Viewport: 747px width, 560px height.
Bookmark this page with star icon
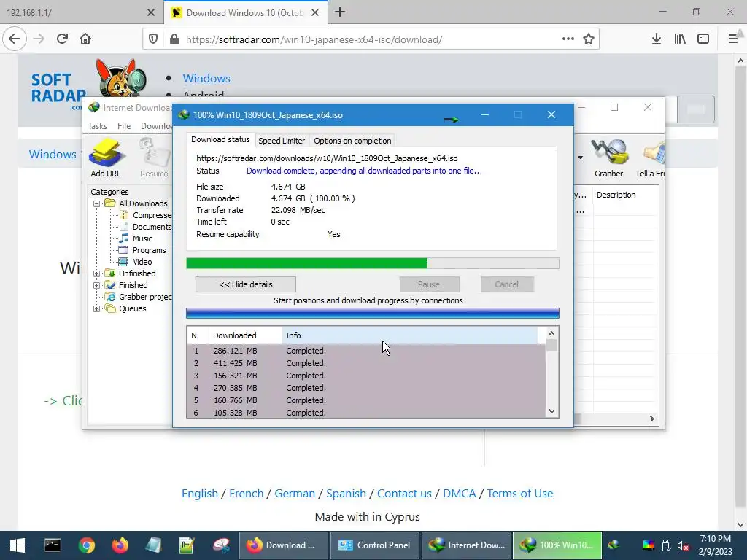589,39
